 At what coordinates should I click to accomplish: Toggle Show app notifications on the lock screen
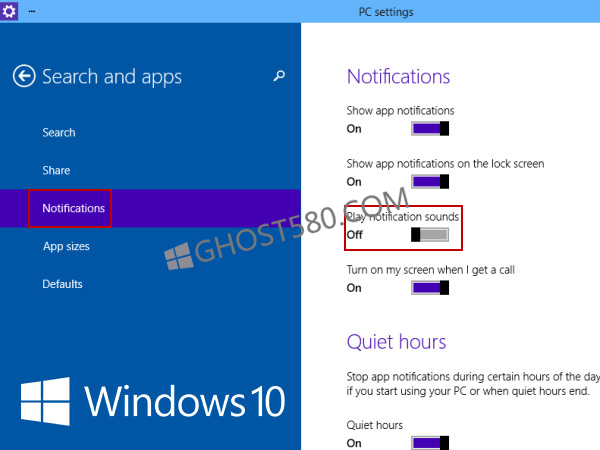(x=430, y=181)
